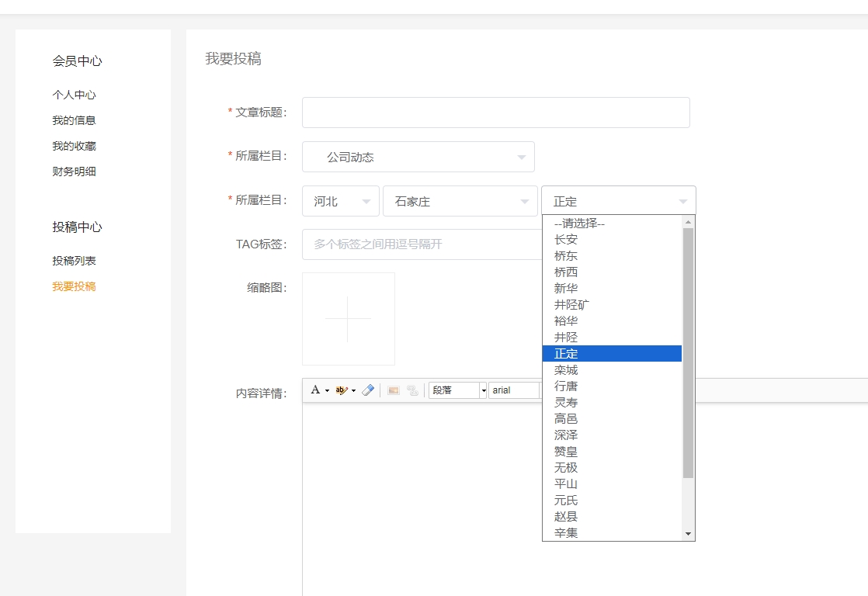Open 财务明细 in sidebar
Viewport: 868px width, 596px height.
tap(75, 171)
